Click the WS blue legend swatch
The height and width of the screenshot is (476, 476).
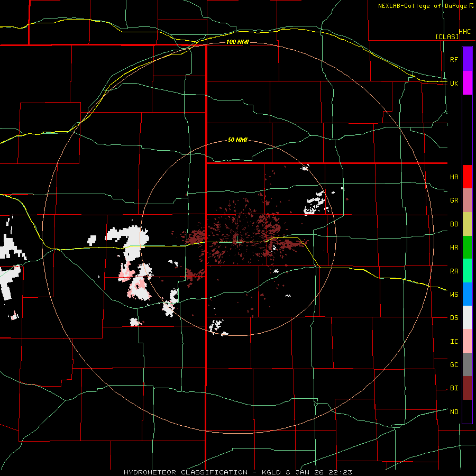467,294
